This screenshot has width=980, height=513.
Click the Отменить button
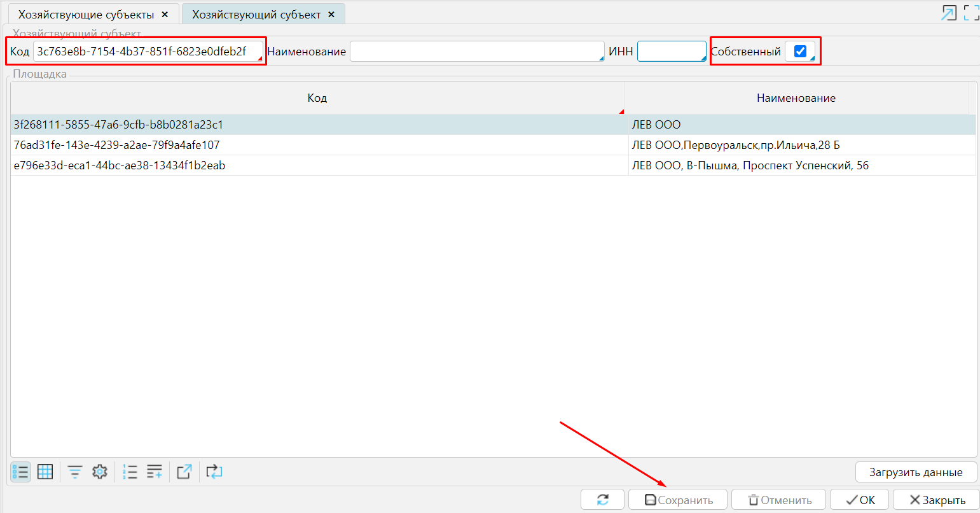[x=779, y=500]
